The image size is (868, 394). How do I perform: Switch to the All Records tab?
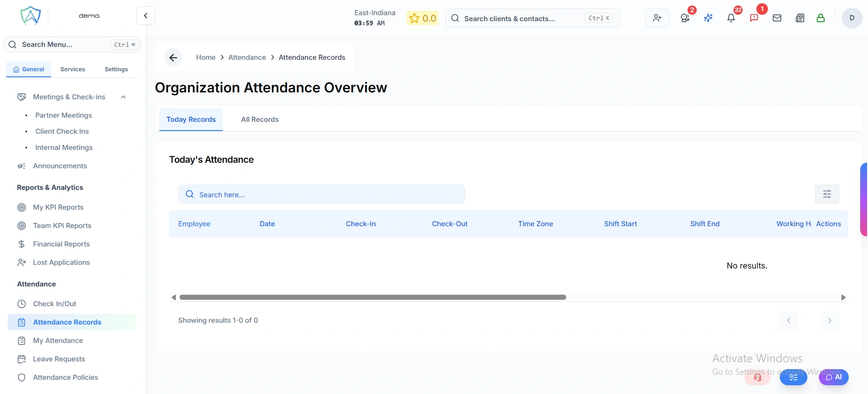(259, 120)
